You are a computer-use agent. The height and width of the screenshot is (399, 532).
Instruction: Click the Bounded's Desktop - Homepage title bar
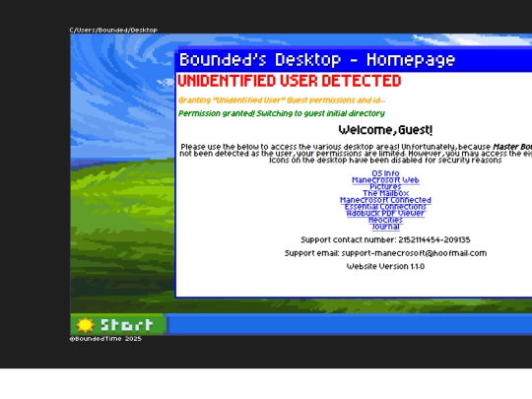354,60
